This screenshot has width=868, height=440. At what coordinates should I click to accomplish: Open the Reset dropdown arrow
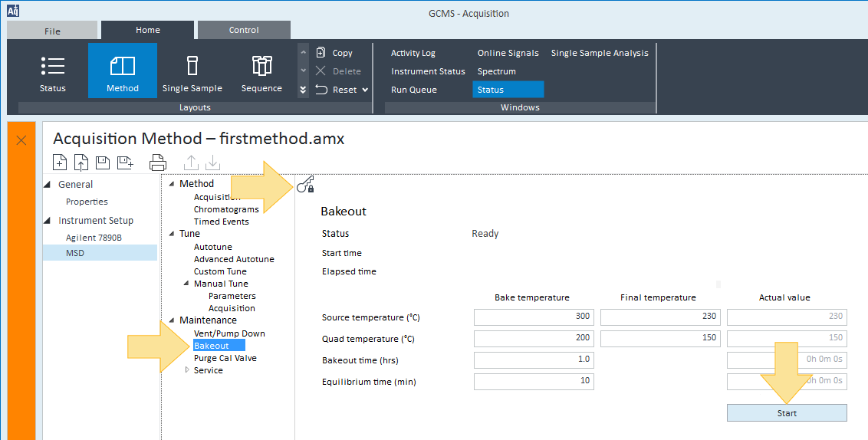365,90
